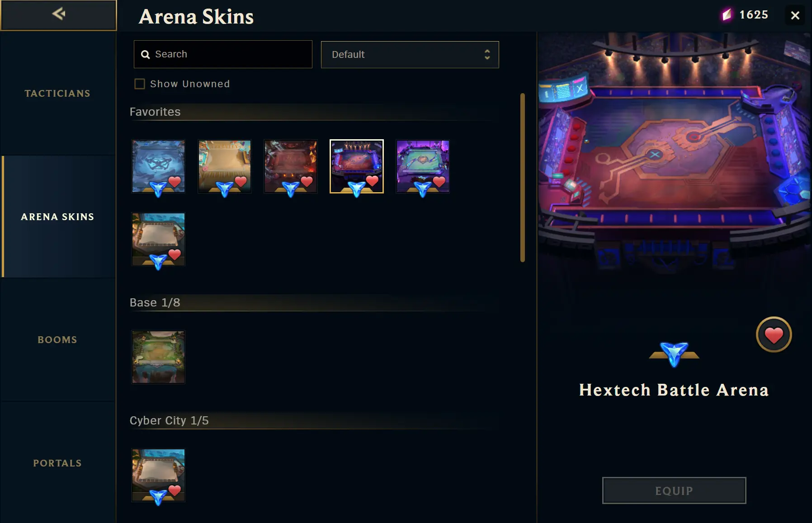Select the blue frost arena in Favorites
Image resolution: width=812 pixels, height=523 pixels.
pyautogui.click(x=158, y=166)
